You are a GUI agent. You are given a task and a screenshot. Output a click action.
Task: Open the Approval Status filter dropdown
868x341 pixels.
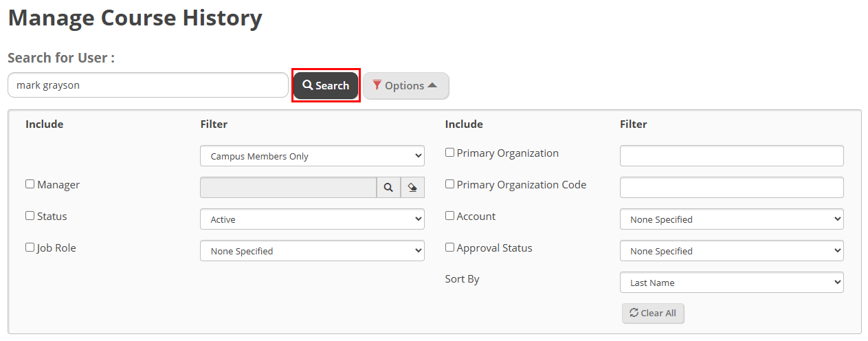coord(731,251)
